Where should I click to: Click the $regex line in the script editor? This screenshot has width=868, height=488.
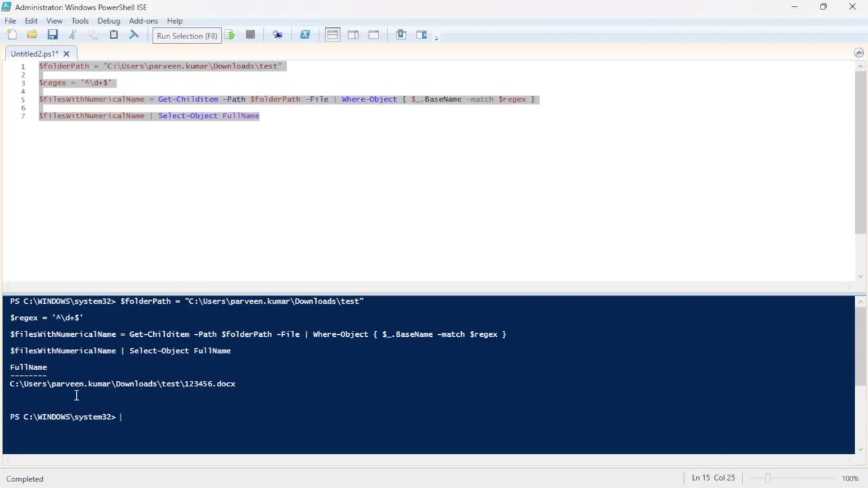(75, 83)
